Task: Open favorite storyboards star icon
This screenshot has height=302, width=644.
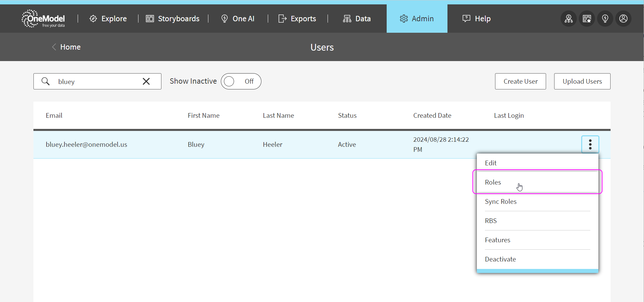Action: click(x=587, y=19)
